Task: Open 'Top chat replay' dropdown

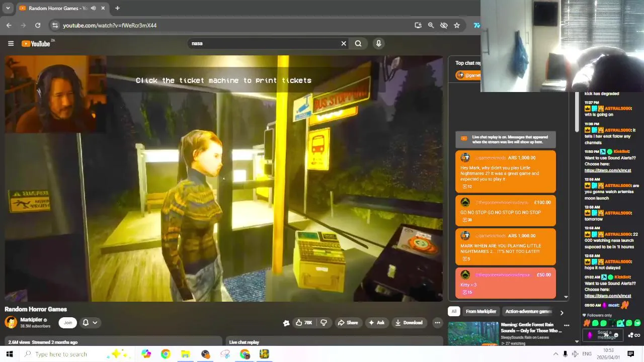Action: (x=467, y=63)
